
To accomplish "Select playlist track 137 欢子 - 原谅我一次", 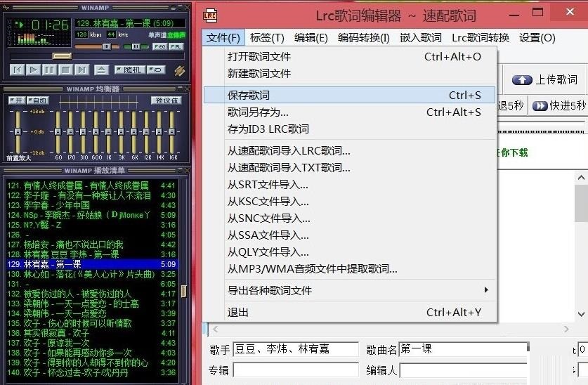I will [x=91, y=343].
